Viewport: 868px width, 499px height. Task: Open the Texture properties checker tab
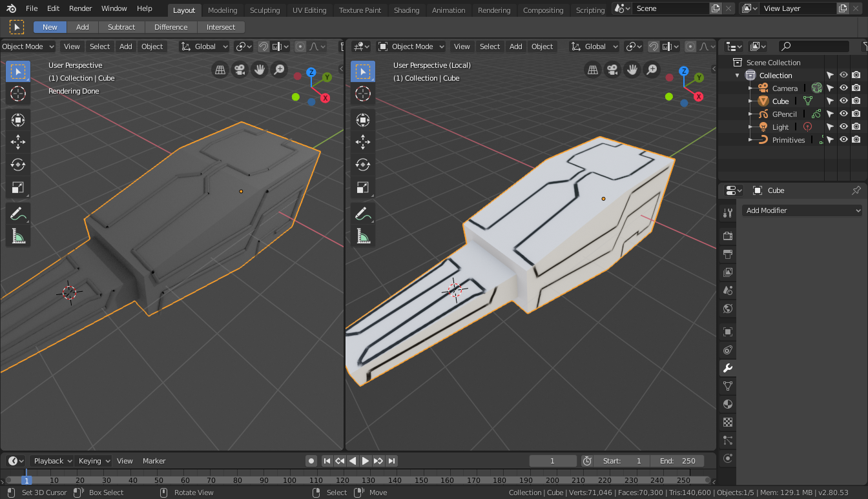coord(728,422)
